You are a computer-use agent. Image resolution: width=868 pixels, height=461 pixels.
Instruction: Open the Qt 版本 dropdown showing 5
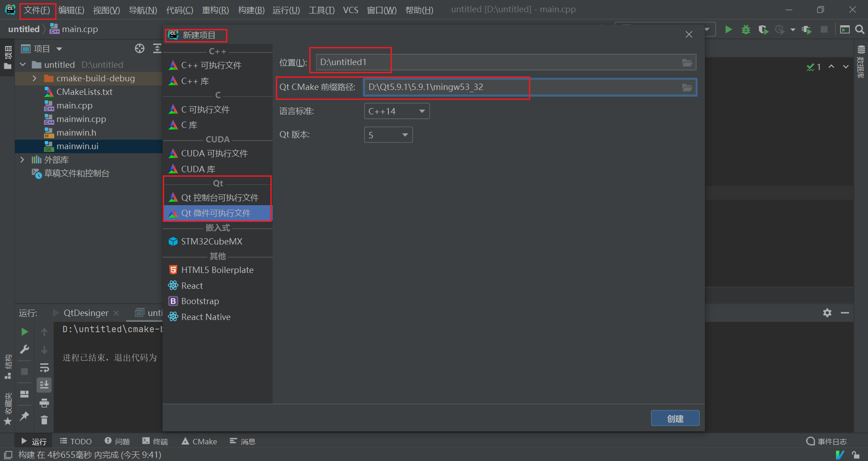coord(387,134)
